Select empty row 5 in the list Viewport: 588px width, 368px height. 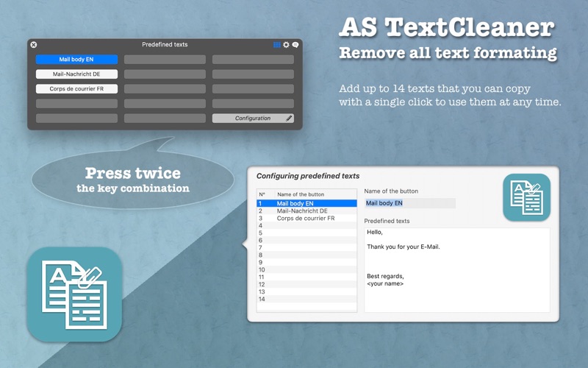(x=306, y=233)
